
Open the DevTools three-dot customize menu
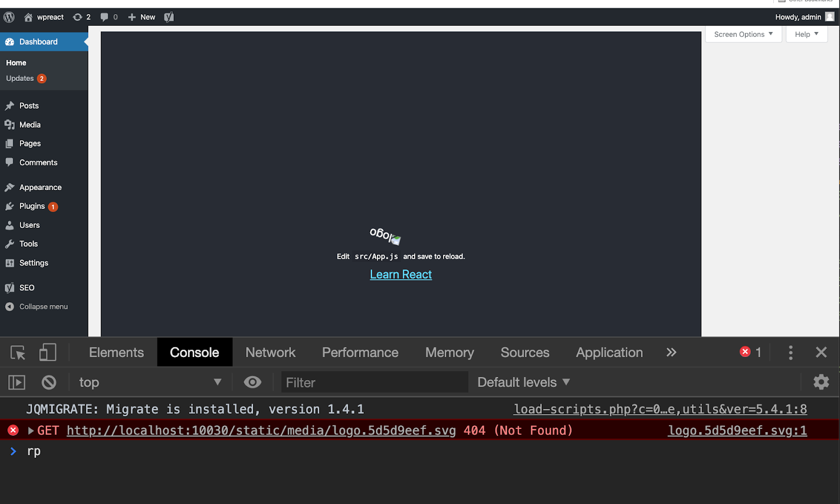pos(790,352)
